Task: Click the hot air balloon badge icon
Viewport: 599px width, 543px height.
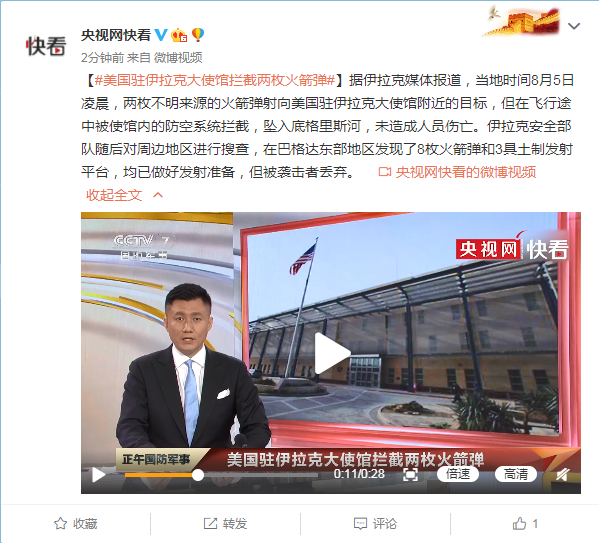Action: tap(198, 35)
